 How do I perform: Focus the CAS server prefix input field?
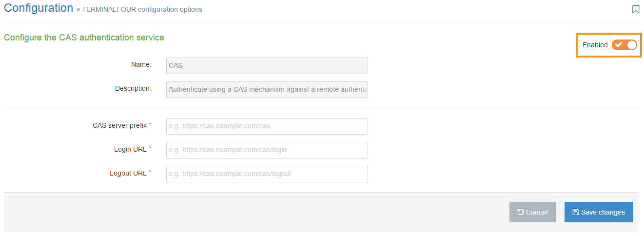tap(267, 126)
